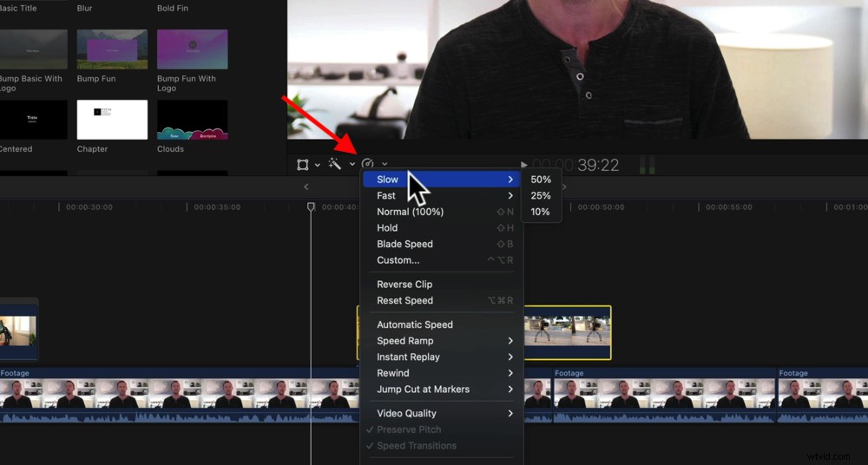Select 50% slow speed

pyautogui.click(x=541, y=180)
